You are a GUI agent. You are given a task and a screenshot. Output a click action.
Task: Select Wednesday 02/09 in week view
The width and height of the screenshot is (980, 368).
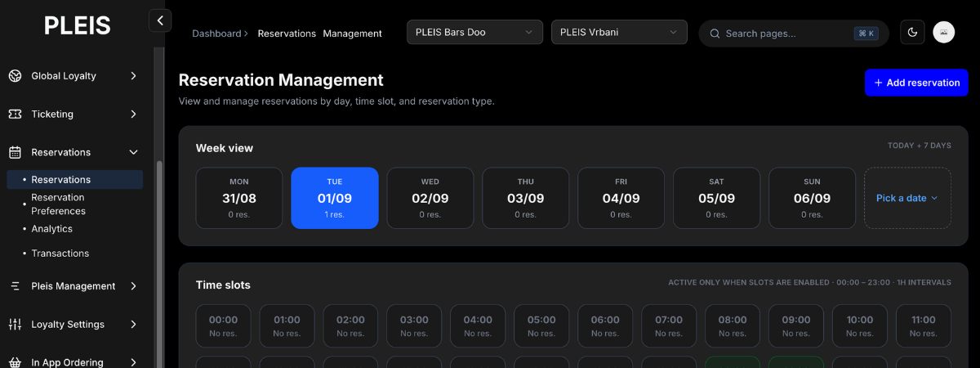pos(430,198)
